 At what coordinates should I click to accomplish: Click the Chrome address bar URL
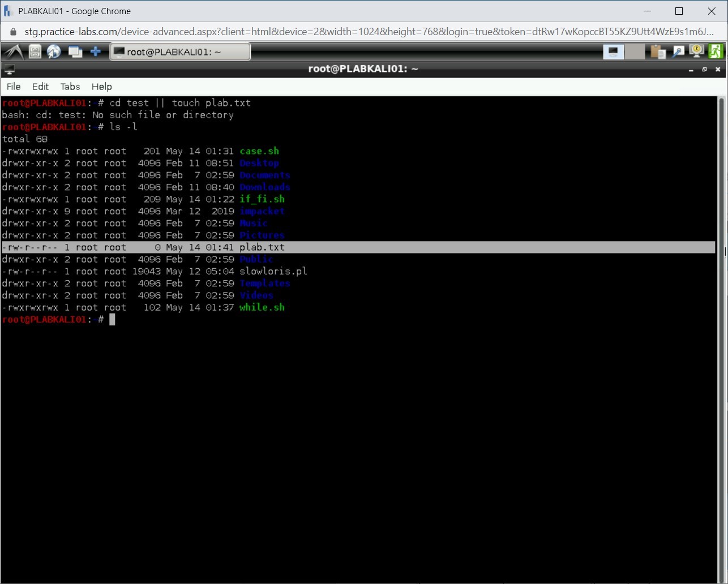[362, 32]
